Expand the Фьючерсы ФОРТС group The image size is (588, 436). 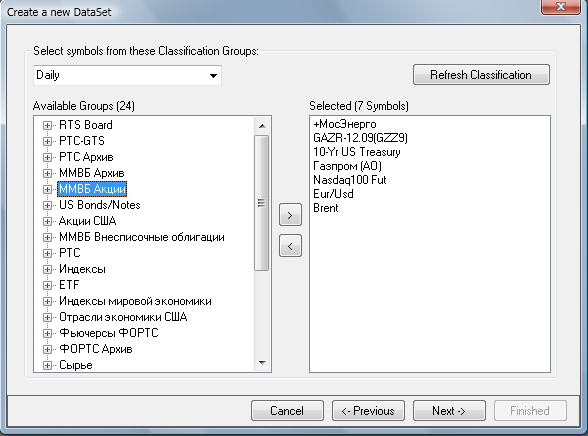(x=47, y=333)
